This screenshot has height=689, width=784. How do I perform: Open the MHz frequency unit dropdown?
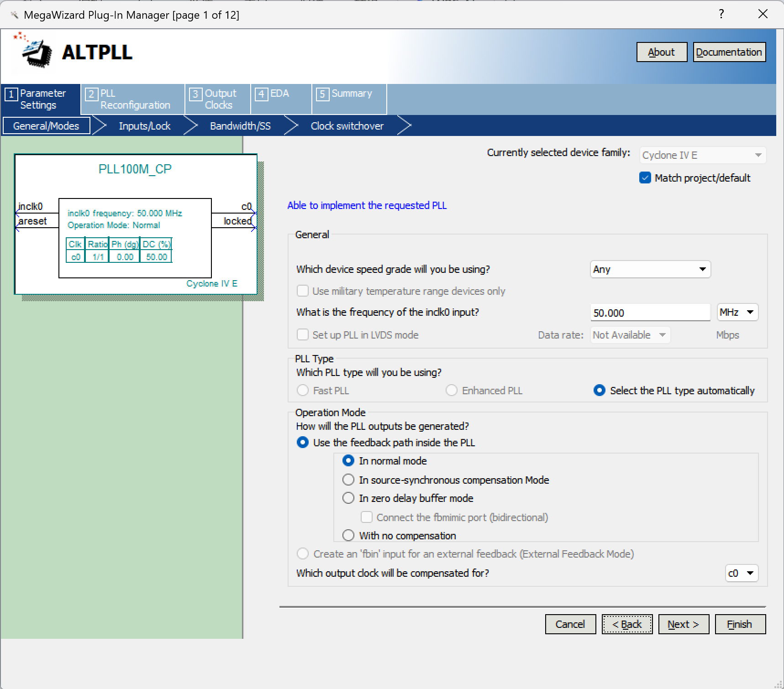737,313
